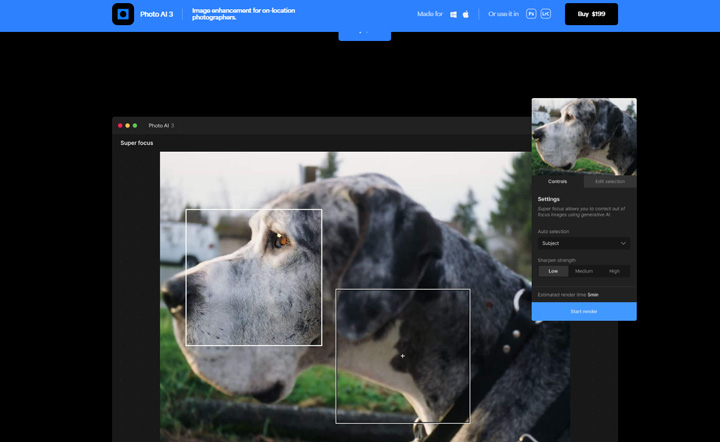Click the Photo AI 3 logo icon
720x442 pixels.
click(123, 14)
